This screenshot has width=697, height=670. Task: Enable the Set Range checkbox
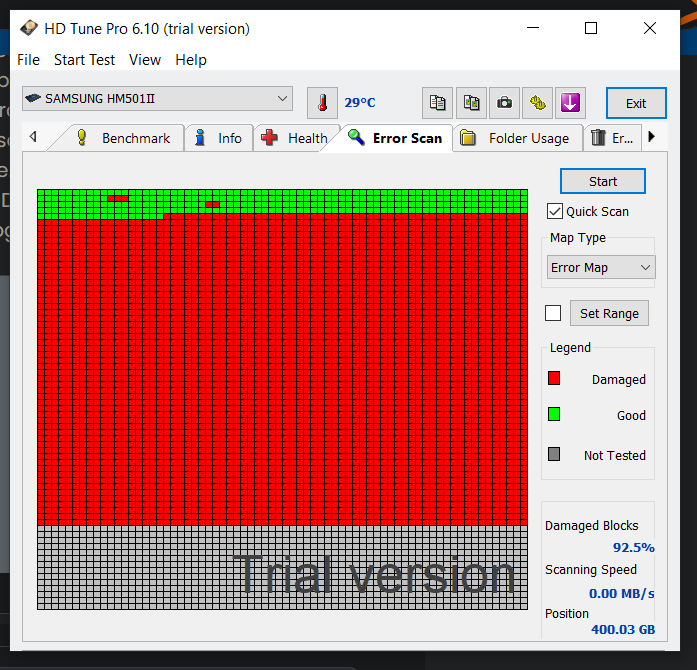click(x=553, y=313)
